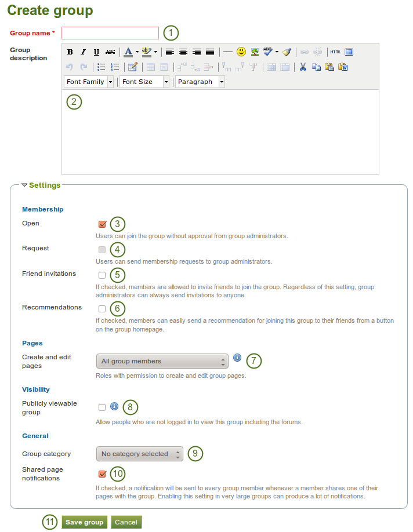Click the italic formatting icon
Image resolution: width=413 pixels, height=532 pixels.
[83, 52]
